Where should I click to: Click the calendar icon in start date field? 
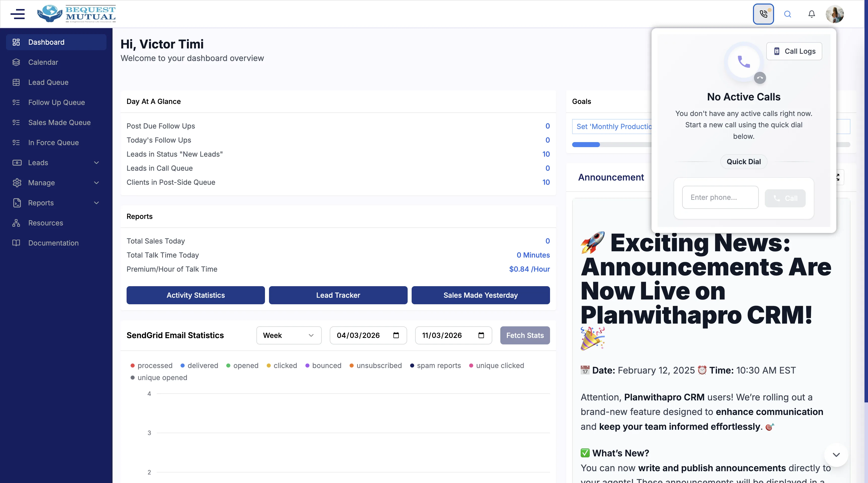coord(396,335)
